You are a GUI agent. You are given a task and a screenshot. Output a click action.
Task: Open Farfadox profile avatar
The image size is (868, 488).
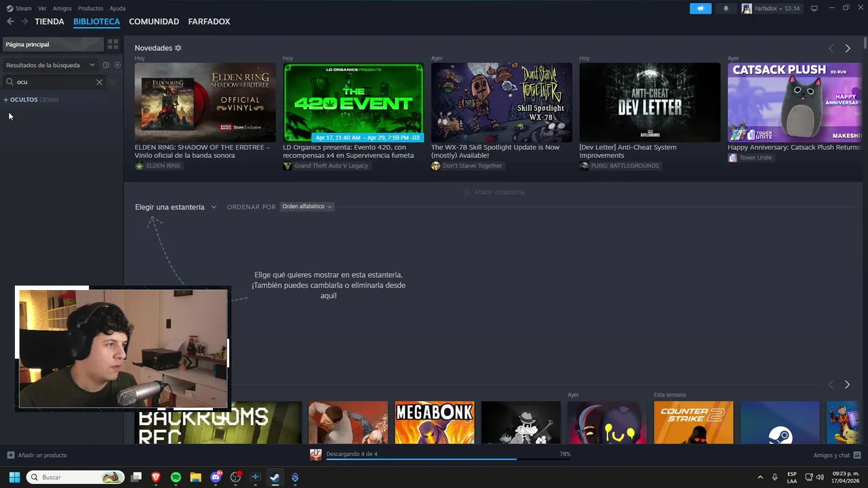coord(747,8)
